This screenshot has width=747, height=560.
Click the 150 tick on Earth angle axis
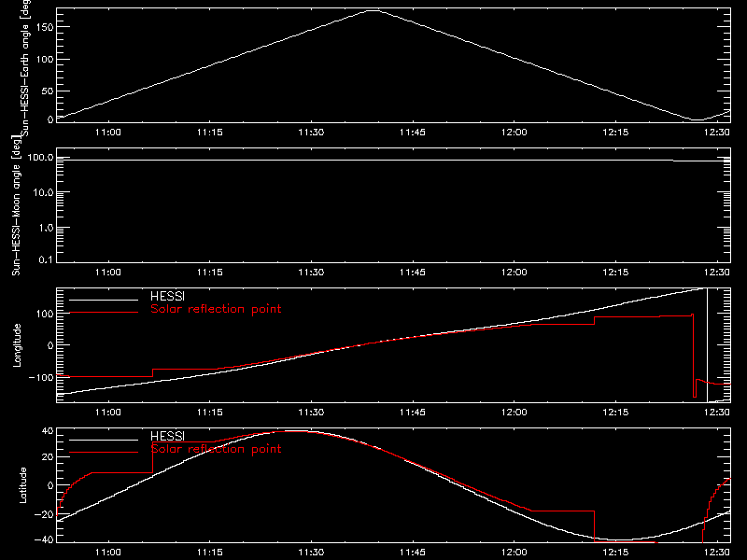pos(45,27)
